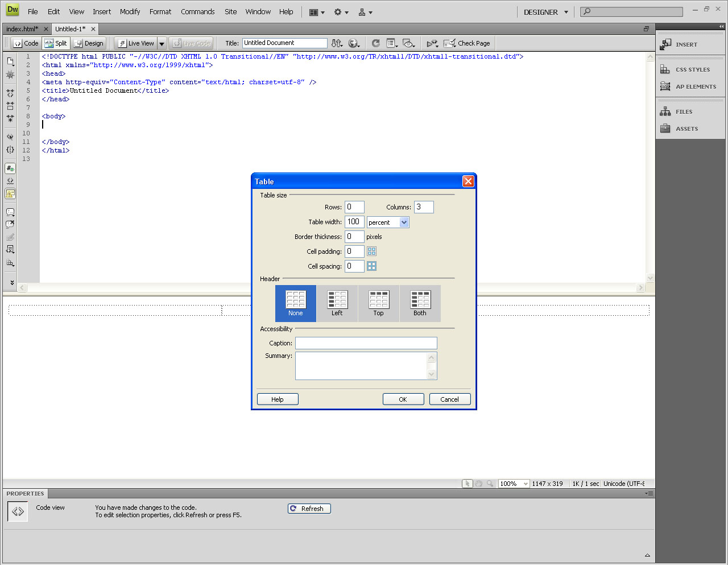This screenshot has height=565, width=728.
Task: Switch to Split view mode
Action: coord(56,43)
